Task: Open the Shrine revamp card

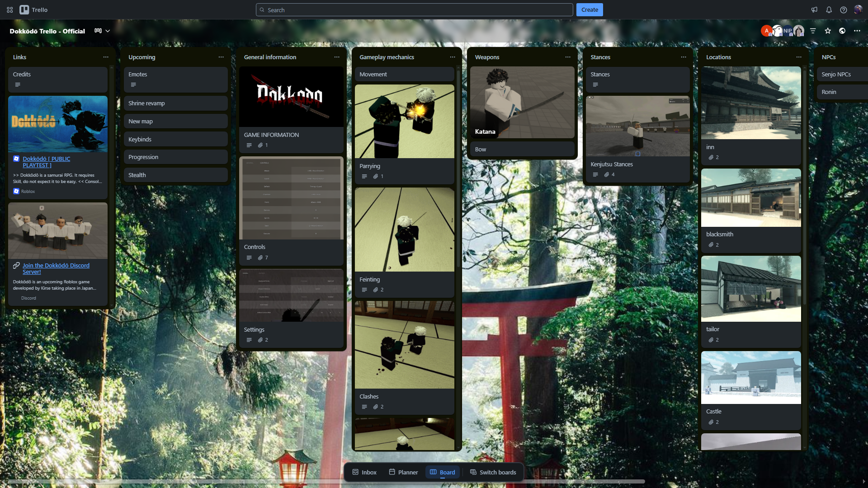Action: (x=175, y=103)
